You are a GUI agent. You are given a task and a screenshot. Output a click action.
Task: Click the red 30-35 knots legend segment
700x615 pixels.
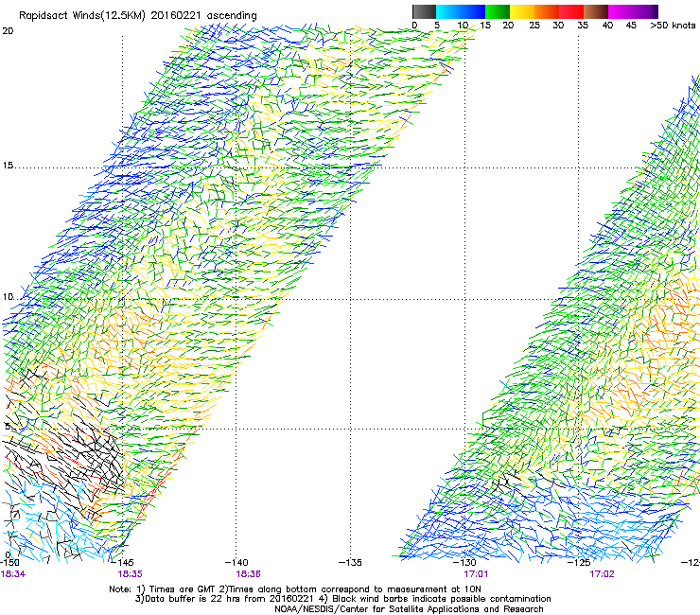click(x=571, y=11)
